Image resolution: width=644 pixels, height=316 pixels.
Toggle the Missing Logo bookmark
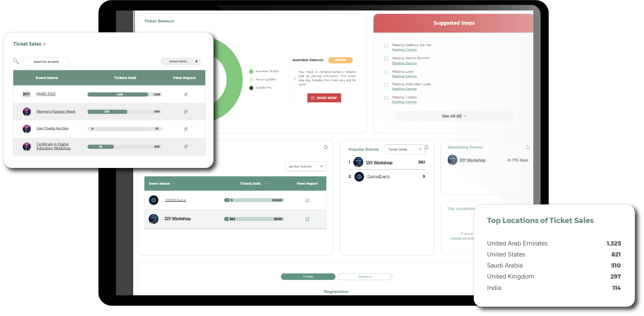(x=387, y=72)
